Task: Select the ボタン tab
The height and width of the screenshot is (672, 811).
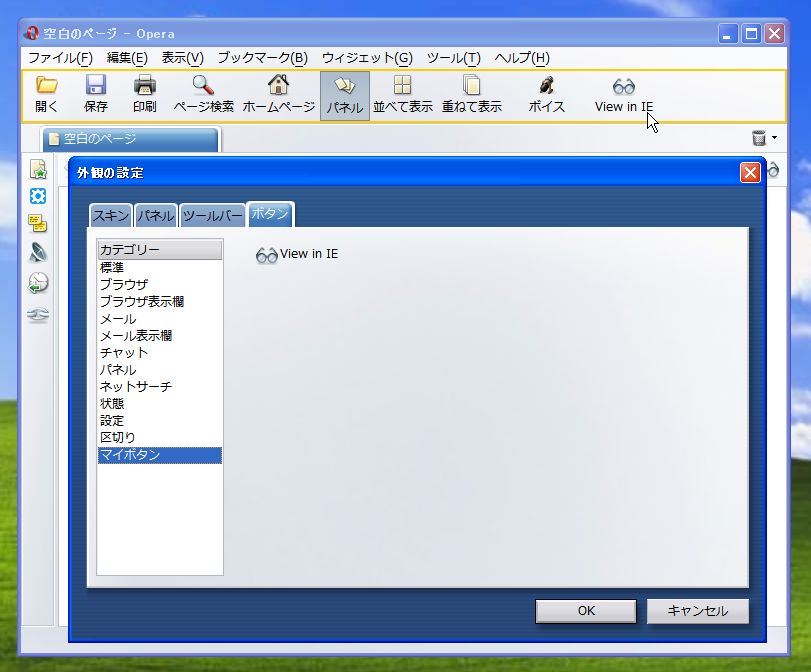Action: pos(270,214)
